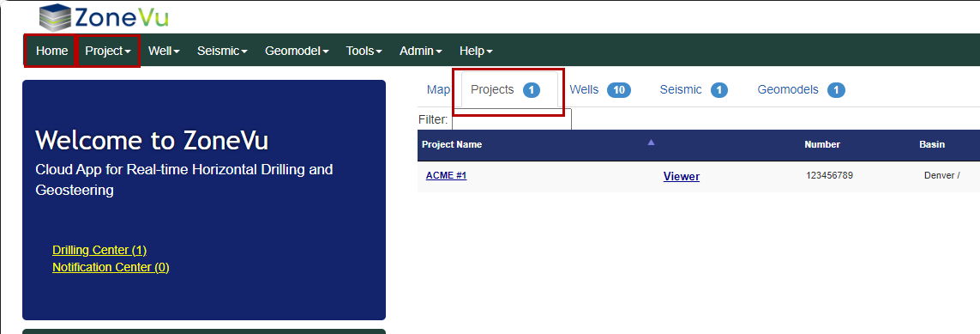Screen dimensions: 980x334
Task: Select project number 123456789 cell
Action: click(x=829, y=176)
